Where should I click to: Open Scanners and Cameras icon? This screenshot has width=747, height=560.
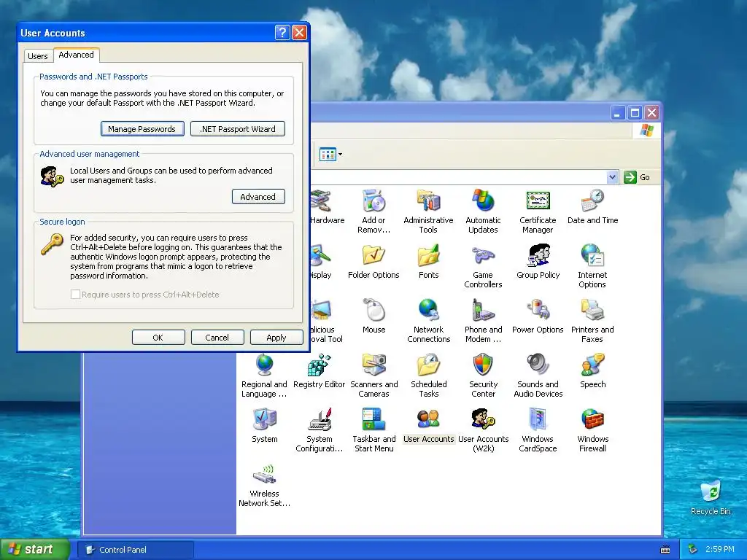point(374,365)
